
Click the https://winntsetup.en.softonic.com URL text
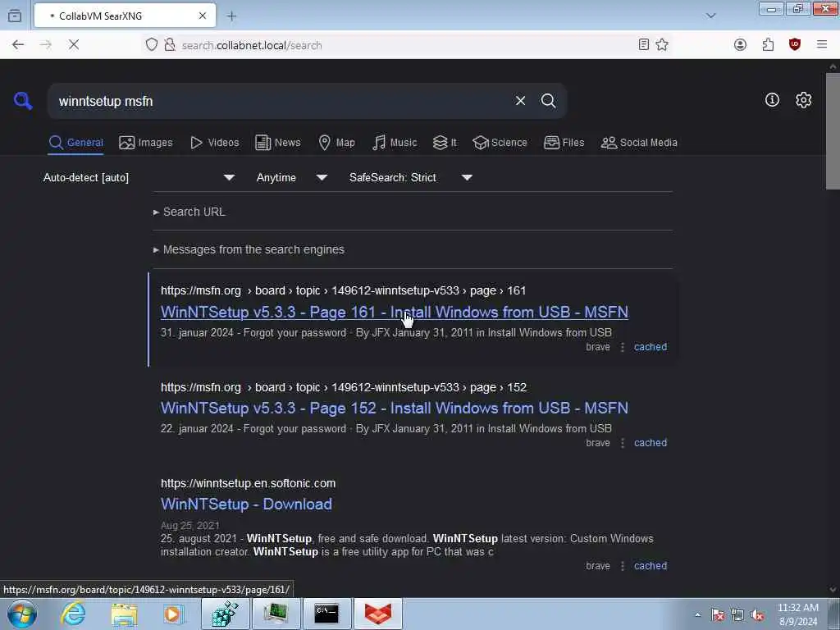pyautogui.click(x=248, y=483)
